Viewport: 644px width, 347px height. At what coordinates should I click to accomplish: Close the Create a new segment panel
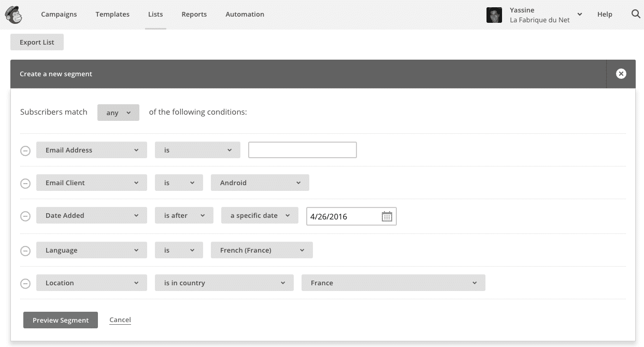pos(621,74)
